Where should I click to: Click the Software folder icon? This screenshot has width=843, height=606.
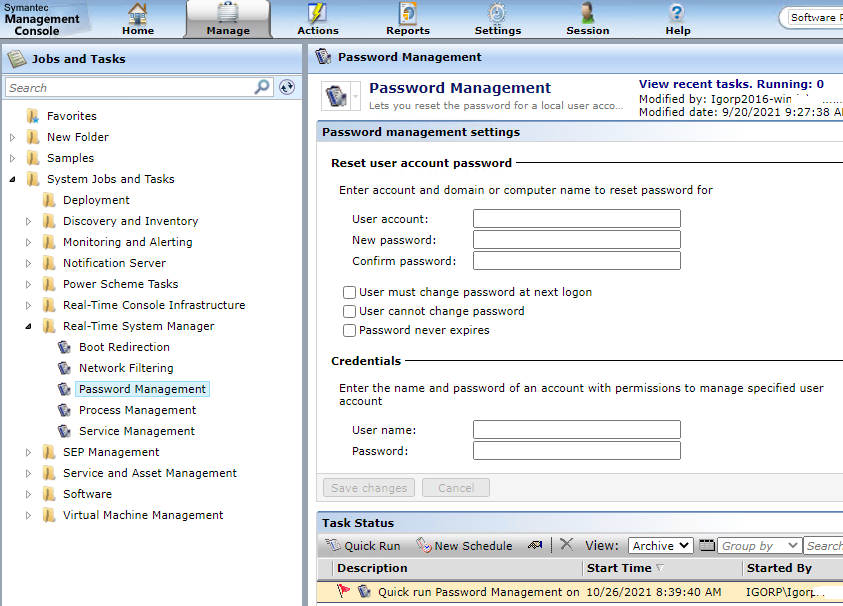coord(49,494)
